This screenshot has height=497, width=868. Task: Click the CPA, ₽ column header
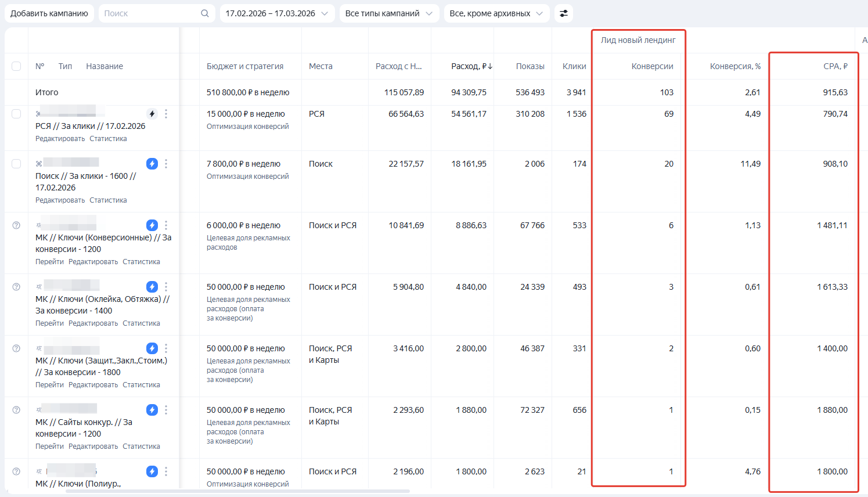(835, 66)
